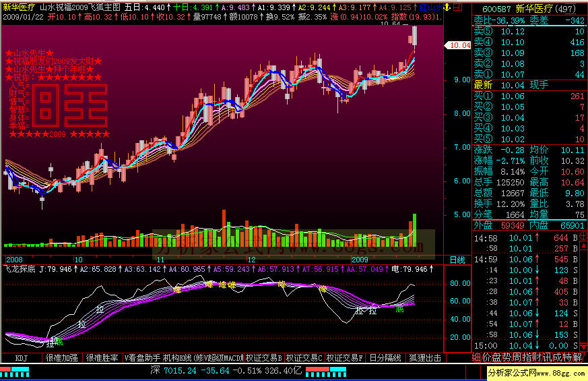The image size is (588, 381).
Task: Click the 买⑤ 10.02 buy order row
Action: tap(529, 140)
